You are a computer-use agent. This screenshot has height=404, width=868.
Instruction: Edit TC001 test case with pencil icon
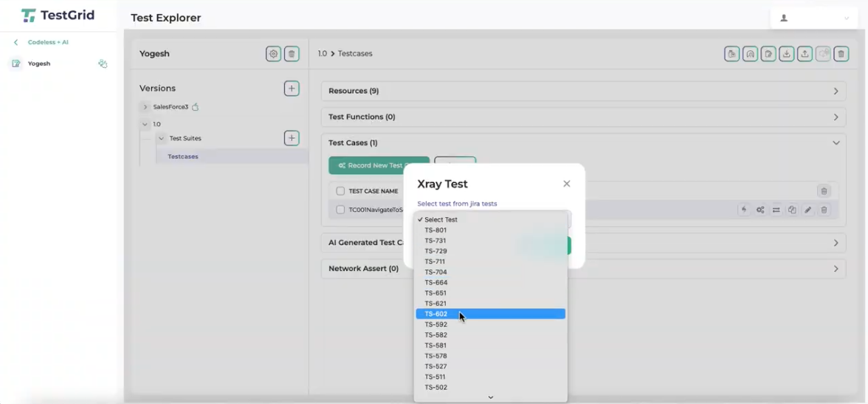[x=808, y=210]
